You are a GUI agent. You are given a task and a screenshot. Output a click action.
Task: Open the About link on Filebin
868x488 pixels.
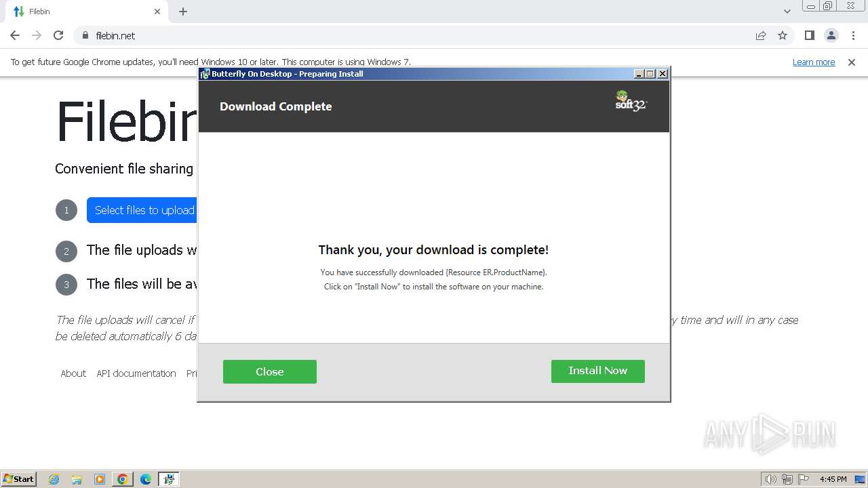click(73, 373)
